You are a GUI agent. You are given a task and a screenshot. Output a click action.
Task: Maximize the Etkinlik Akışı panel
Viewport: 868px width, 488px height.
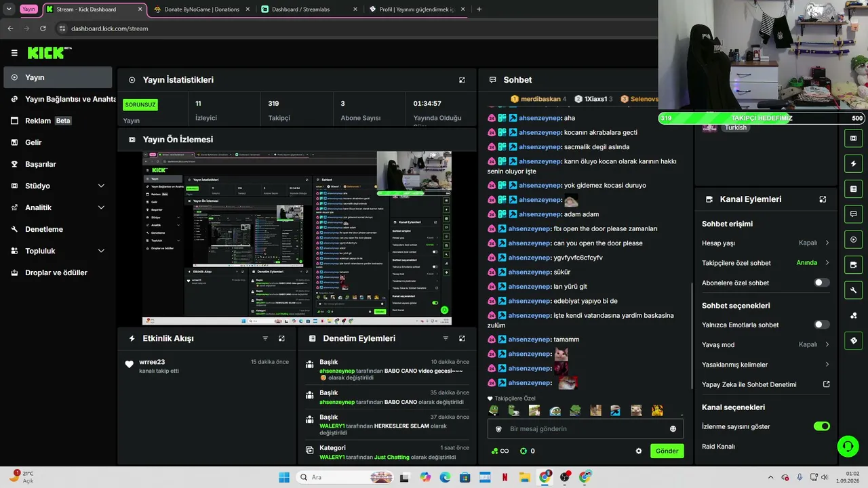click(x=281, y=338)
